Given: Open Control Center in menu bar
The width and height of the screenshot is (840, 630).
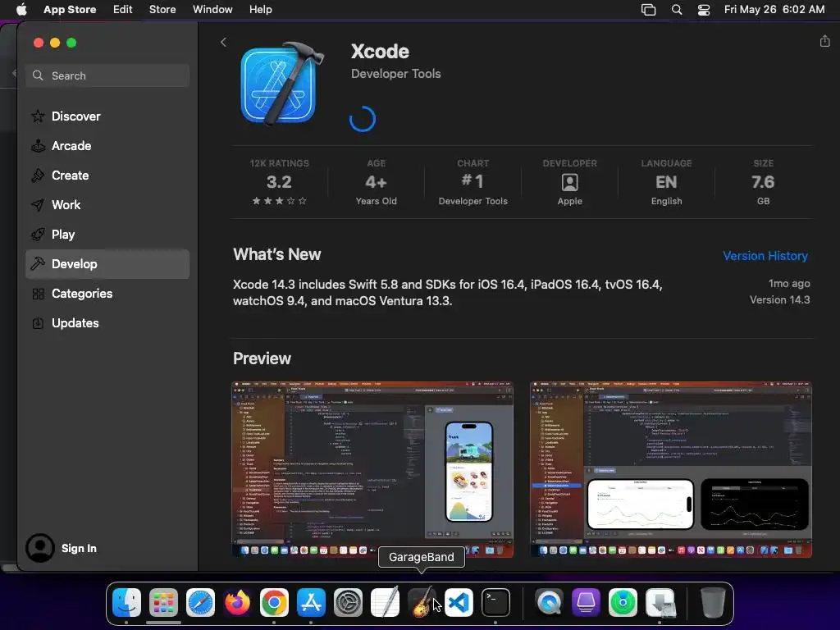Looking at the screenshot, I should [703, 10].
